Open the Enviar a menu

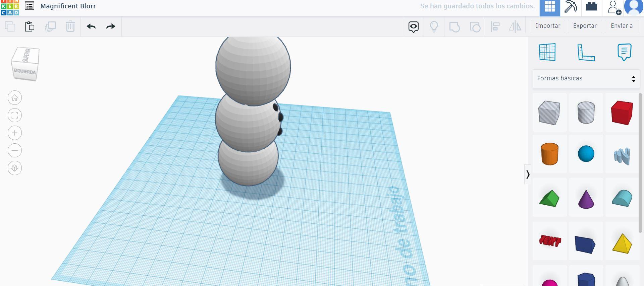point(622,26)
